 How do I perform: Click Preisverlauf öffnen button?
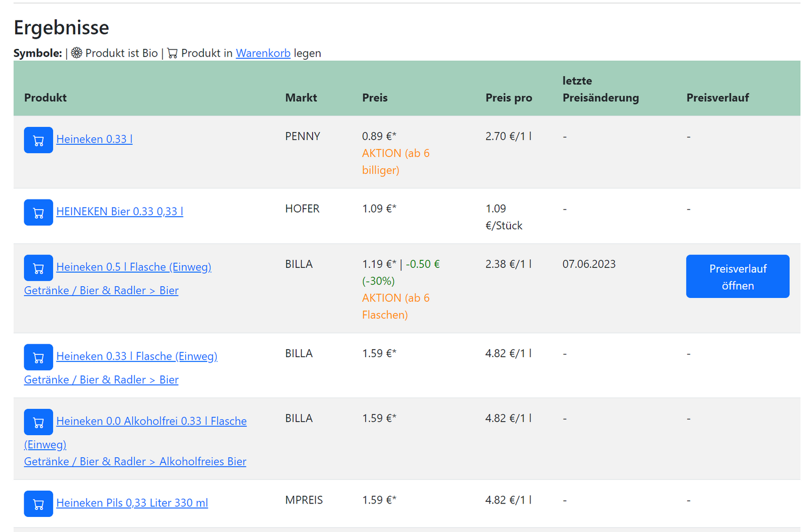click(x=737, y=276)
